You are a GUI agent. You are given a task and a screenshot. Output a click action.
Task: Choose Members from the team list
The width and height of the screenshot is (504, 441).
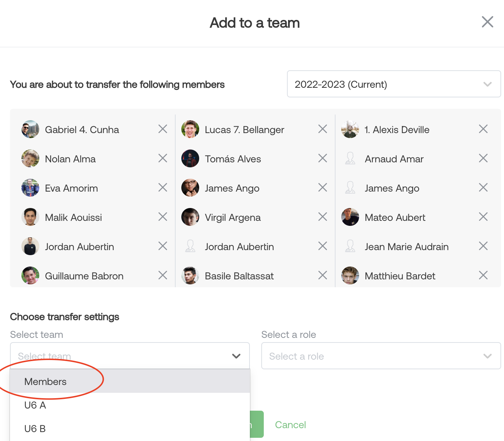[x=46, y=381]
